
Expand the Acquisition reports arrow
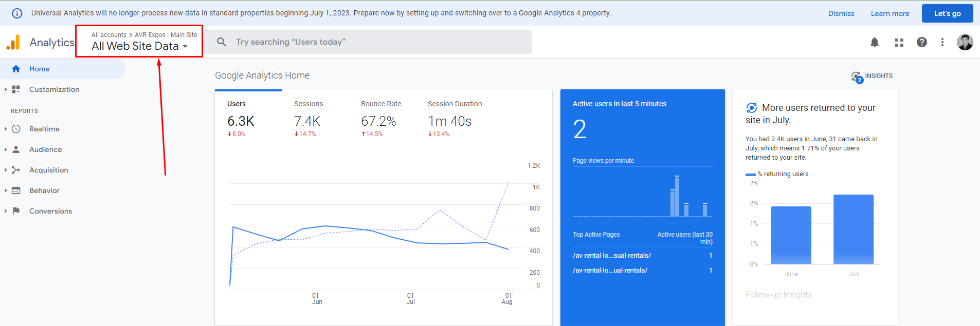tap(6, 170)
